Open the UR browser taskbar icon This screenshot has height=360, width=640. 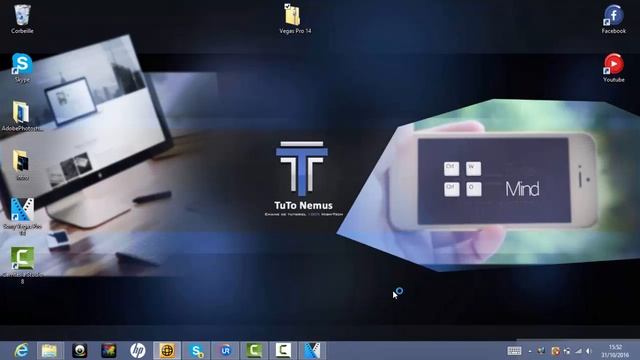[x=225, y=351]
